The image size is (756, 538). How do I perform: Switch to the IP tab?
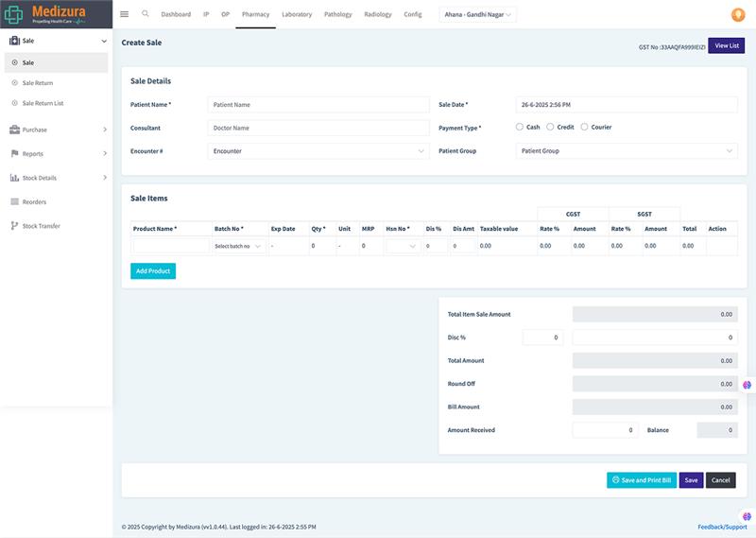point(206,14)
